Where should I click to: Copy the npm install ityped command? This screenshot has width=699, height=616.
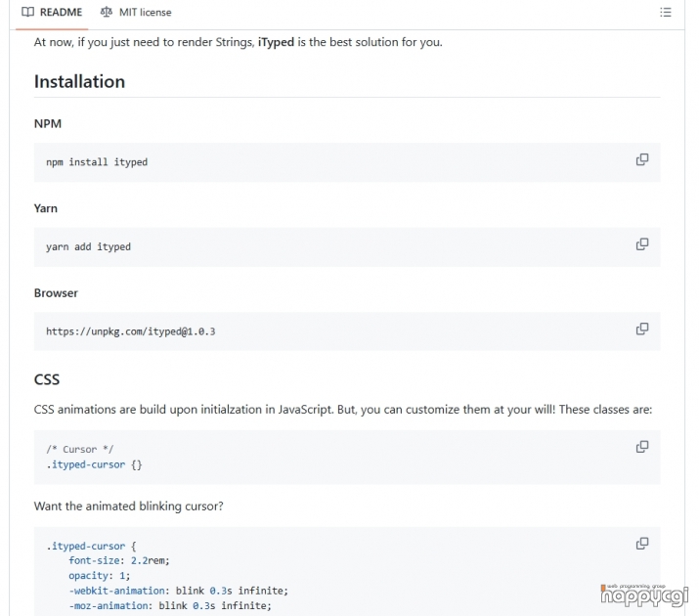point(642,159)
